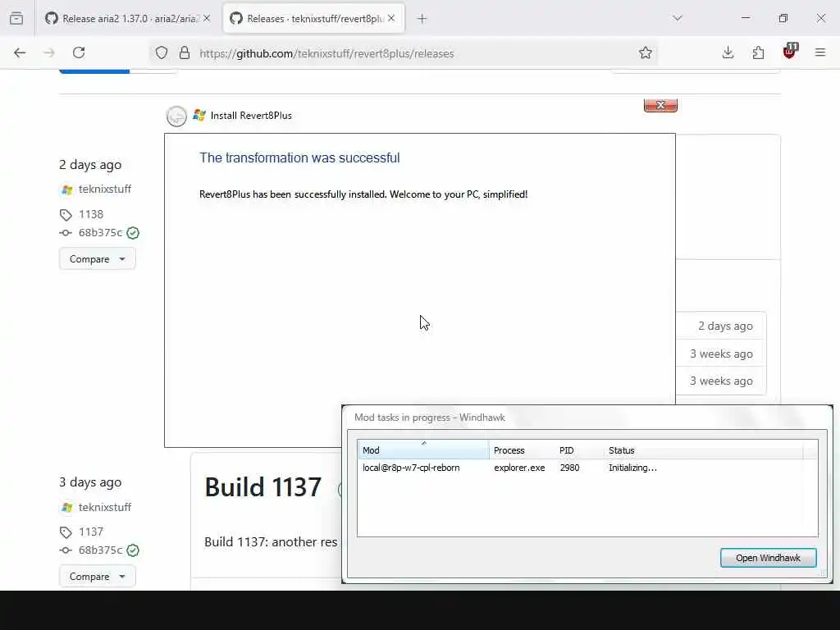Click the PID value 2980
The image size is (840, 630).
tap(569, 468)
